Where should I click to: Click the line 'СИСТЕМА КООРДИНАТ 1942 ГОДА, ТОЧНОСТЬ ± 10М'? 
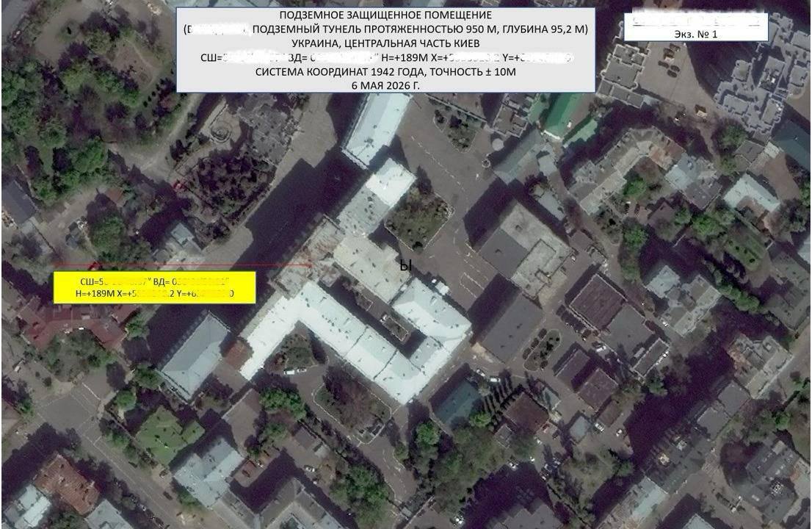coord(385,71)
